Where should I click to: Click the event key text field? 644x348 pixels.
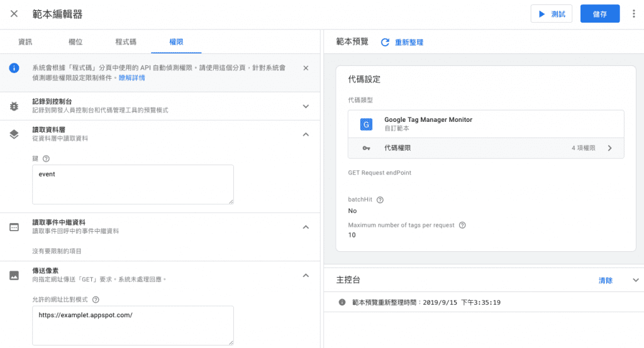pos(133,185)
